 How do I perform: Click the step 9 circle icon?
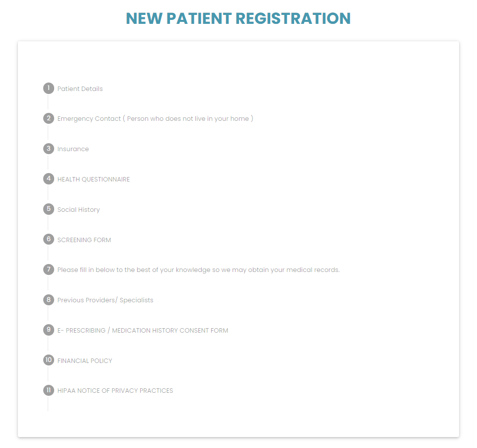48,330
